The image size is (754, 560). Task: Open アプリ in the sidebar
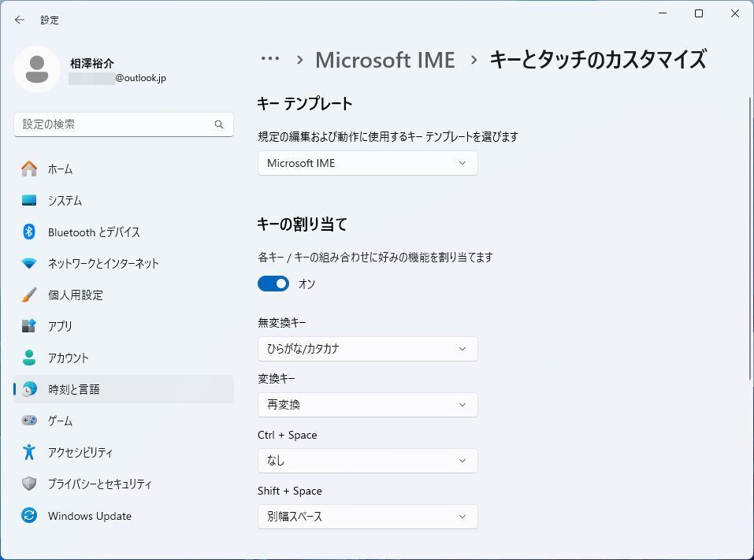[x=124, y=326]
